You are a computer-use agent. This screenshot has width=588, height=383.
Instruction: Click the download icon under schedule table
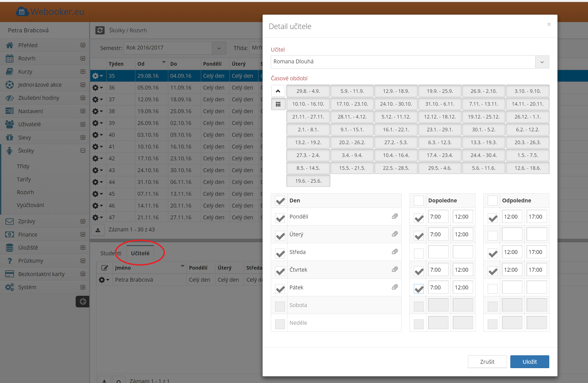[98, 230]
